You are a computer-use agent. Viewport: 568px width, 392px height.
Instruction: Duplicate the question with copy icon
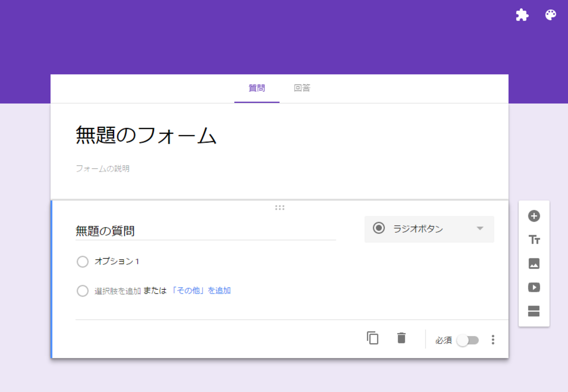point(373,338)
